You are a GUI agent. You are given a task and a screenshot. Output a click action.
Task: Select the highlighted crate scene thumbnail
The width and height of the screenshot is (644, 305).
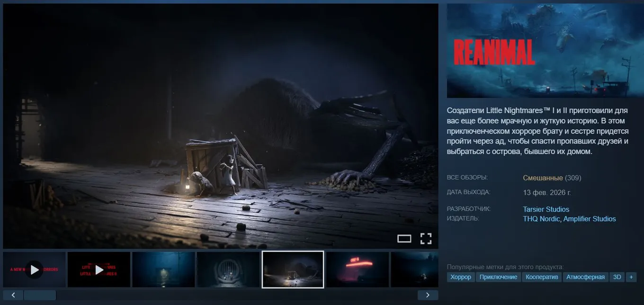(x=293, y=269)
